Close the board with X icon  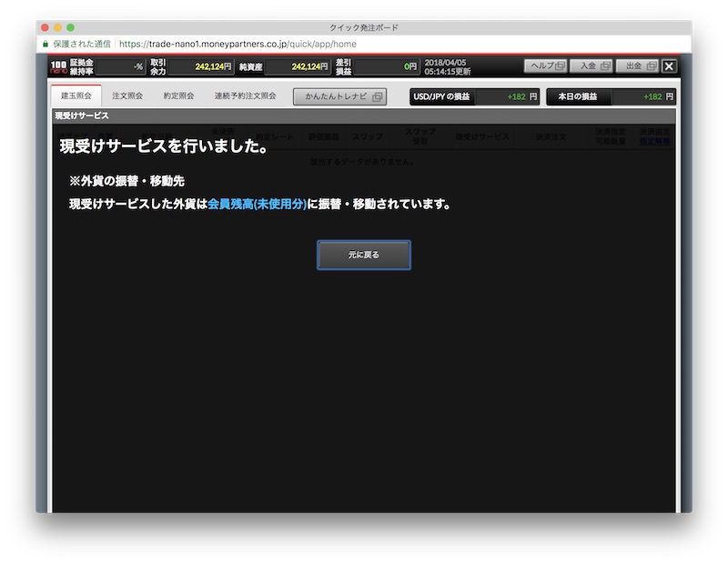point(669,65)
